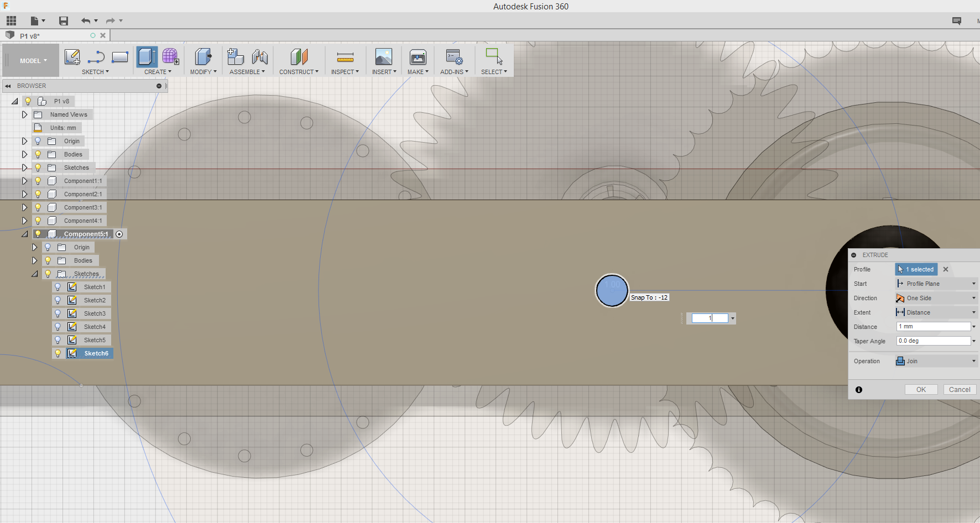This screenshot has height=523, width=980.
Task: Click the 1 selected profile button
Action: 916,269
